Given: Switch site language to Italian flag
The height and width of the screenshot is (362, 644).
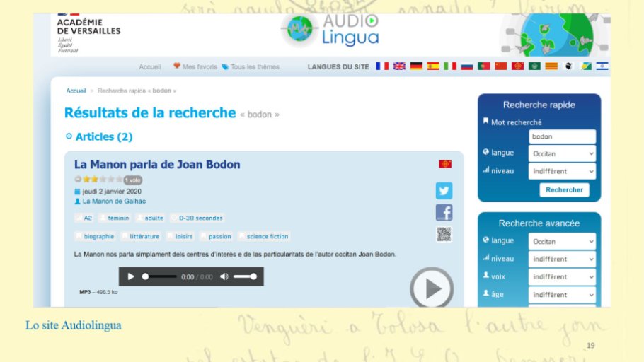Looking at the screenshot, I should pos(449,66).
